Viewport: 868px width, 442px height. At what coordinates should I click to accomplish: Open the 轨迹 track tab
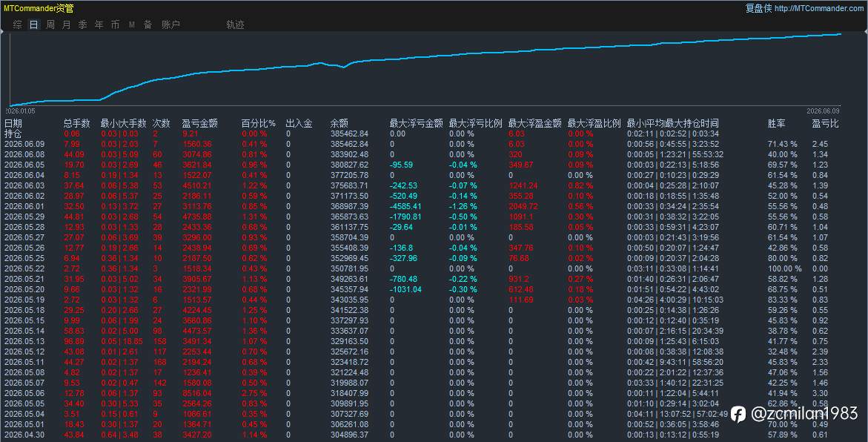tap(235, 24)
